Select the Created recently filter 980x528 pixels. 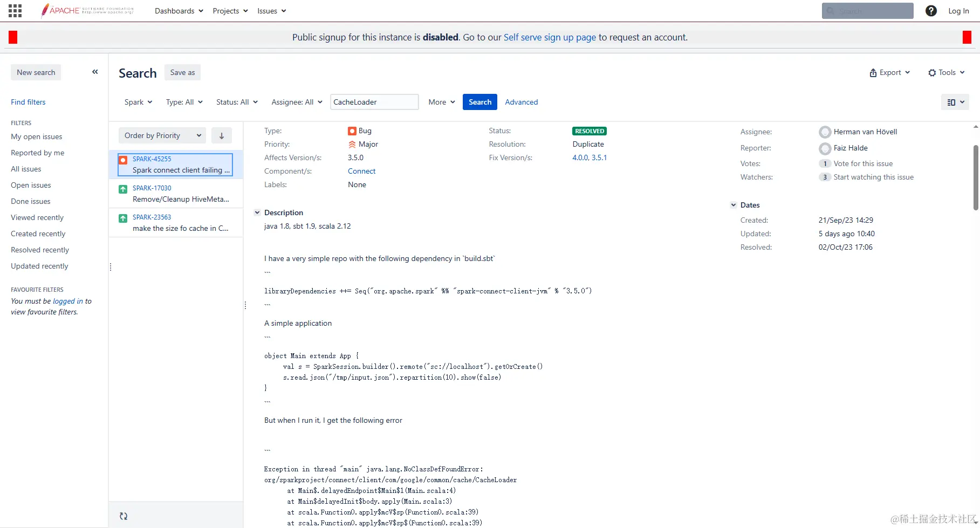tap(38, 234)
